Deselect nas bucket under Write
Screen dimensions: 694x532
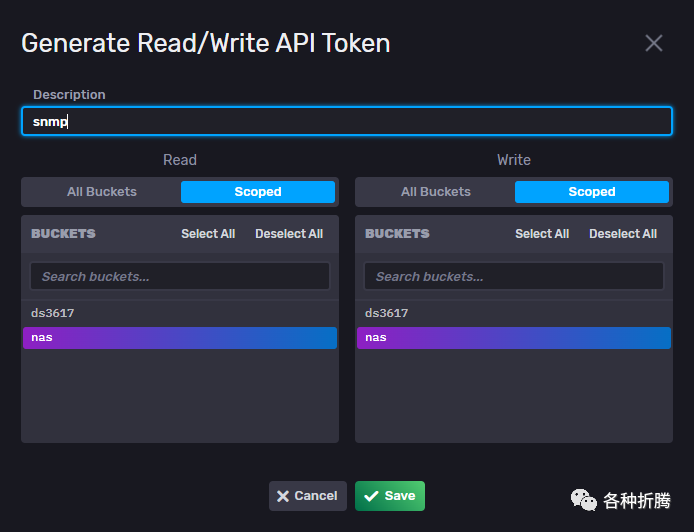point(514,338)
